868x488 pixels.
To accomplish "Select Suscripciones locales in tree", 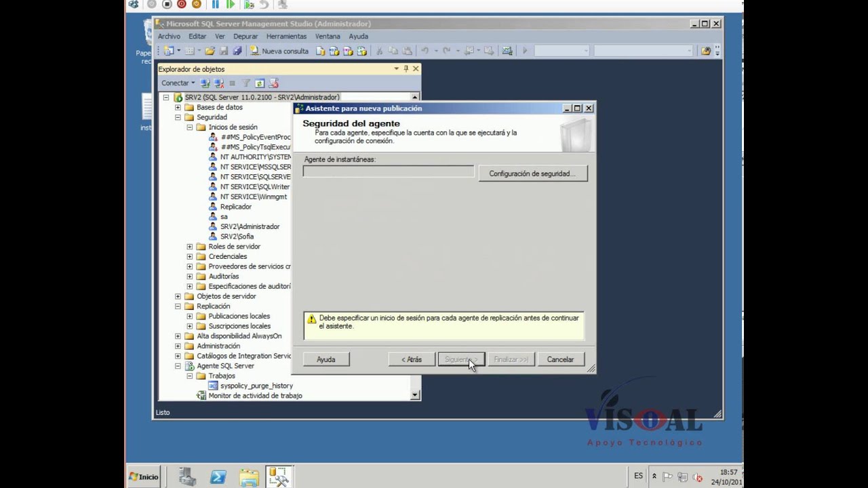I will click(239, 326).
